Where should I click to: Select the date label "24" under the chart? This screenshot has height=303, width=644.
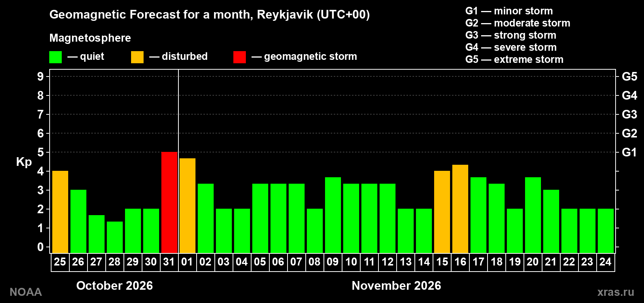click(x=605, y=262)
